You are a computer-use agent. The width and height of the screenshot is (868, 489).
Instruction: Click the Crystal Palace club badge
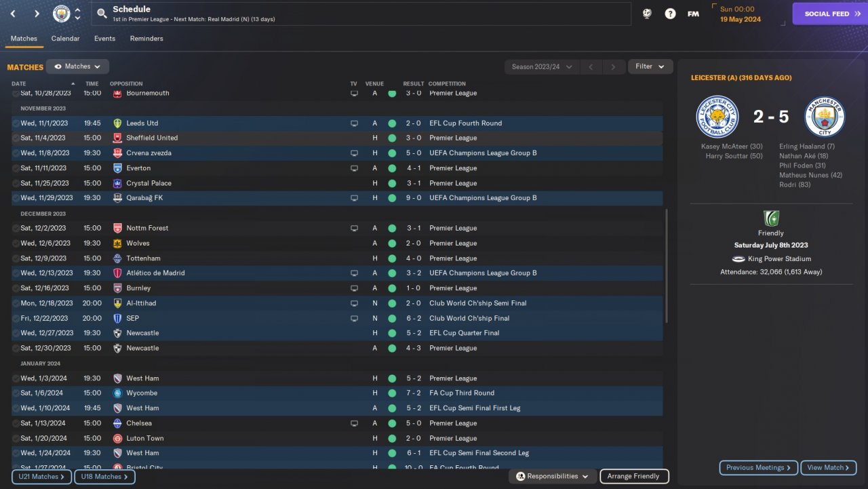pyautogui.click(x=117, y=183)
